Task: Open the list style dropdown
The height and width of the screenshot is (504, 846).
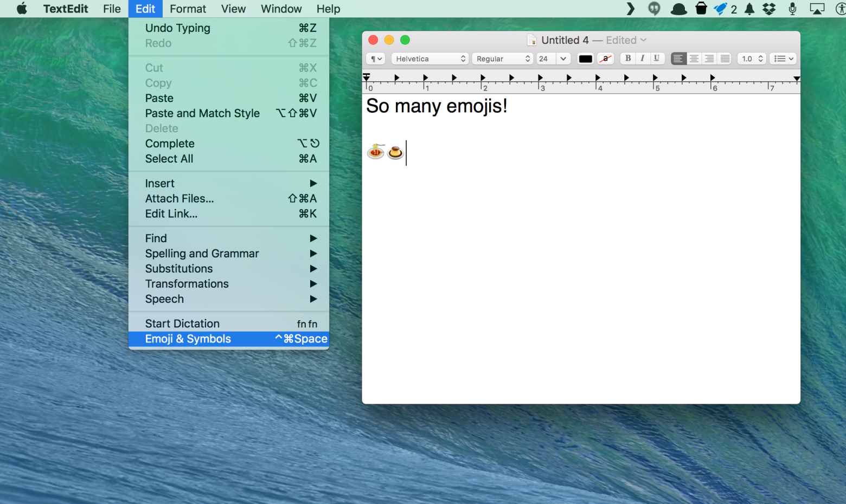Action: 783,59
